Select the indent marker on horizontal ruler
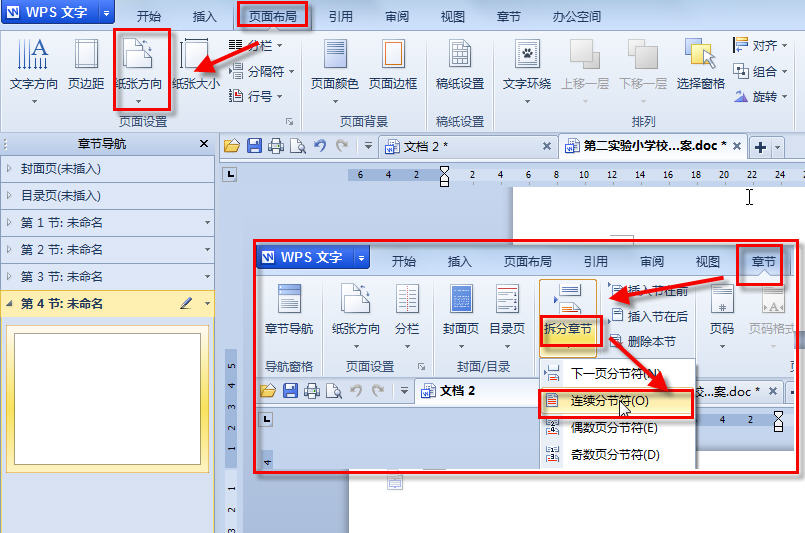The height and width of the screenshot is (533, 805). coord(445,176)
